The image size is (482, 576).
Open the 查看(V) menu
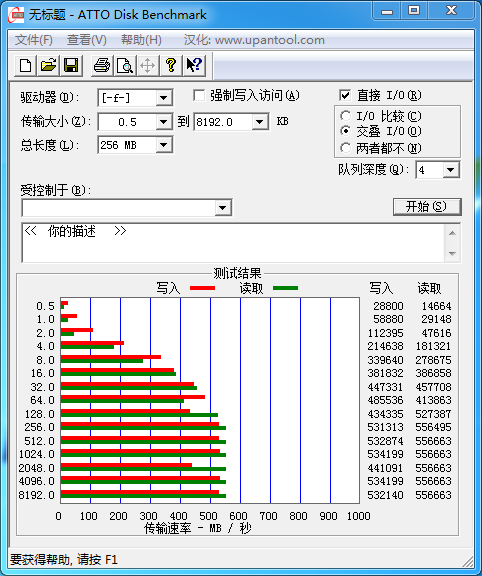87,40
